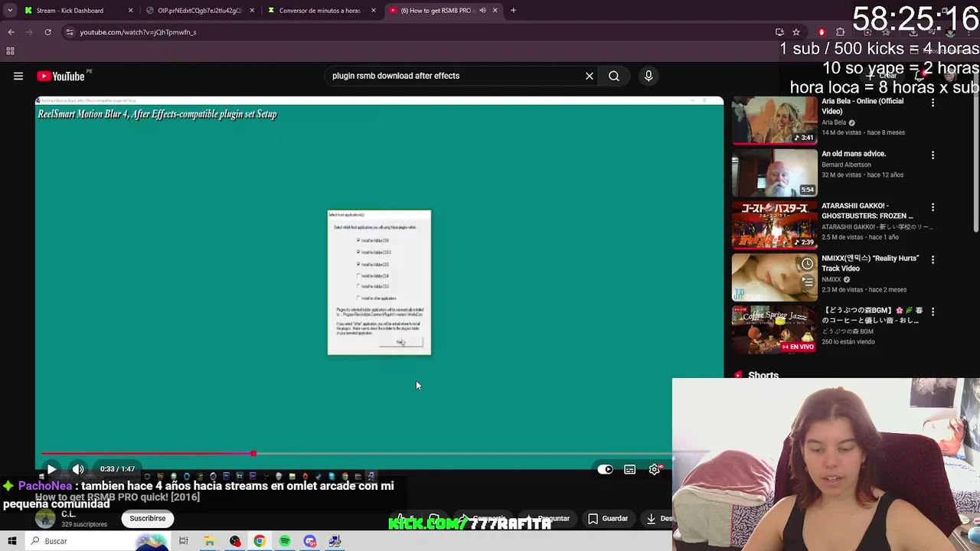Viewport: 980px width, 551px height.
Task: Close the Conversor de minutos a horas tab
Action: 374,11
